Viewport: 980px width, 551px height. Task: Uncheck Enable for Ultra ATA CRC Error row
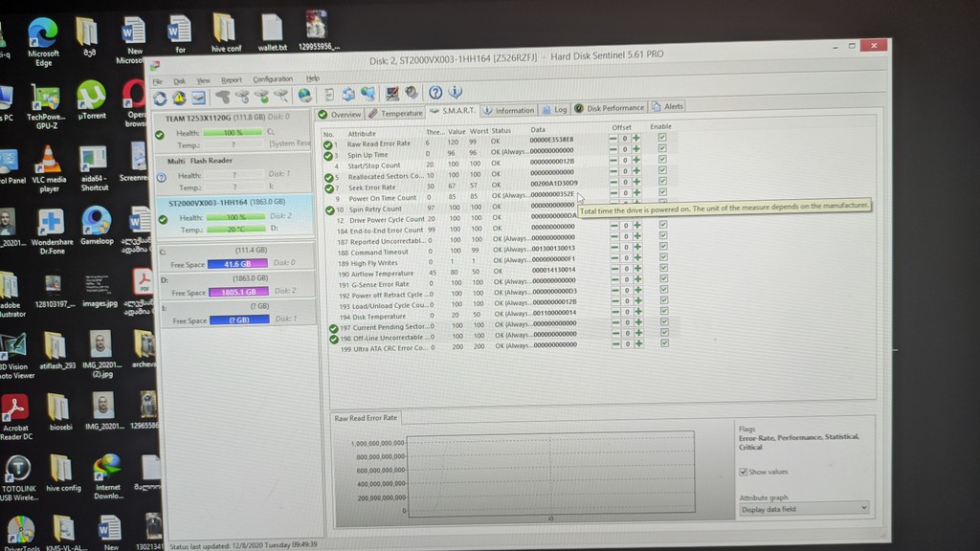pyautogui.click(x=664, y=343)
